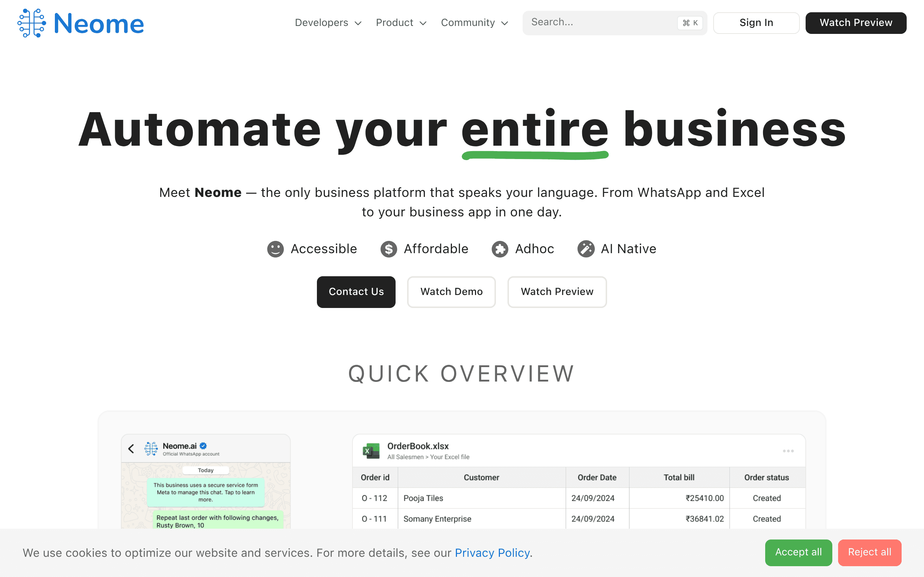Click the Watch Preview button in the header
The width and height of the screenshot is (924, 577).
click(x=856, y=23)
